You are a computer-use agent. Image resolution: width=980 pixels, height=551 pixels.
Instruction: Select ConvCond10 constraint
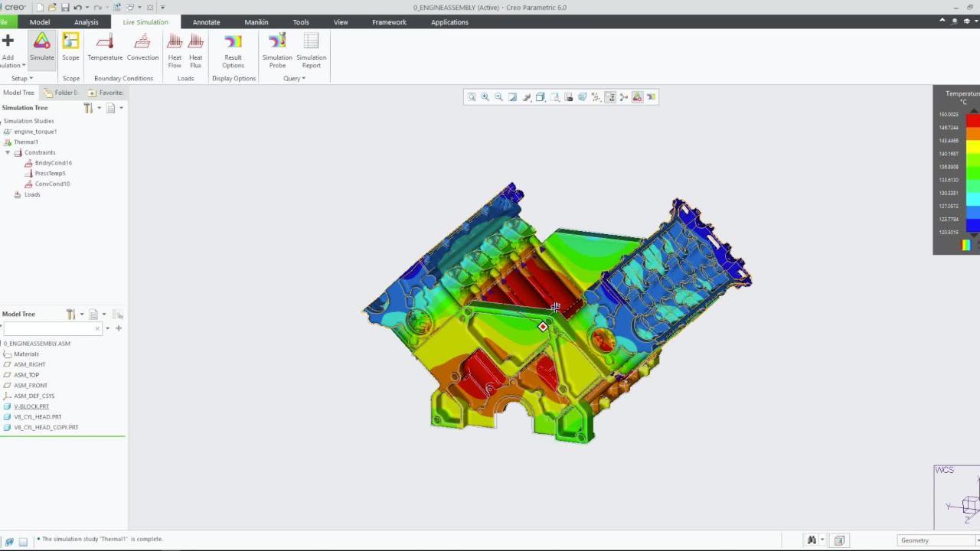(x=52, y=184)
